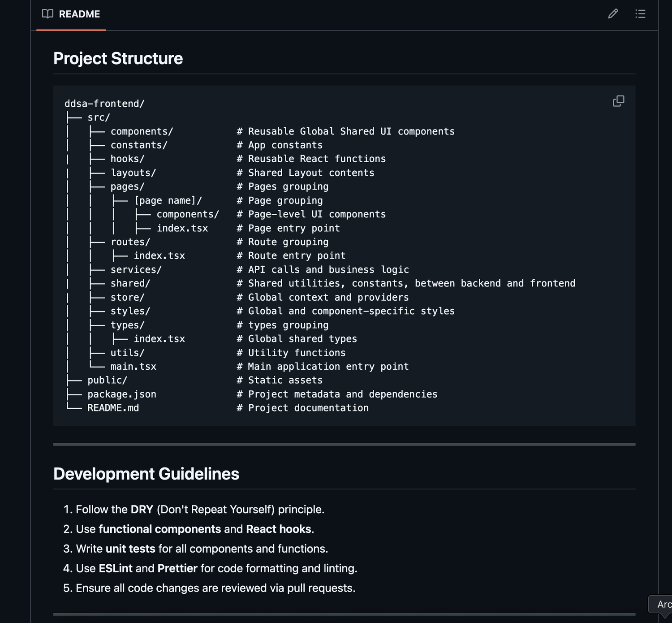The width and height of the screenshot is (672, 623).
Task: Click the bold 'functional components' text
Action: 159,529
